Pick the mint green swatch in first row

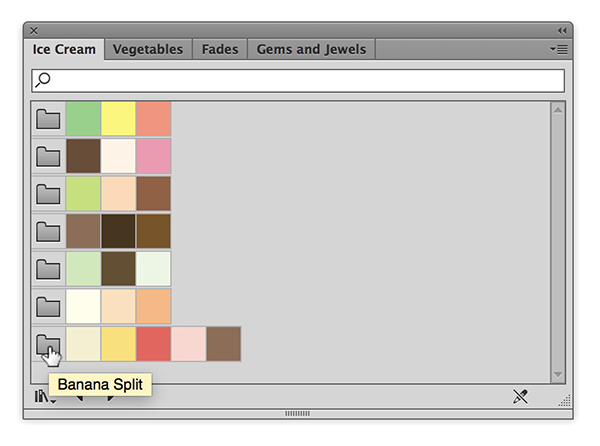[x=83, y=119]
